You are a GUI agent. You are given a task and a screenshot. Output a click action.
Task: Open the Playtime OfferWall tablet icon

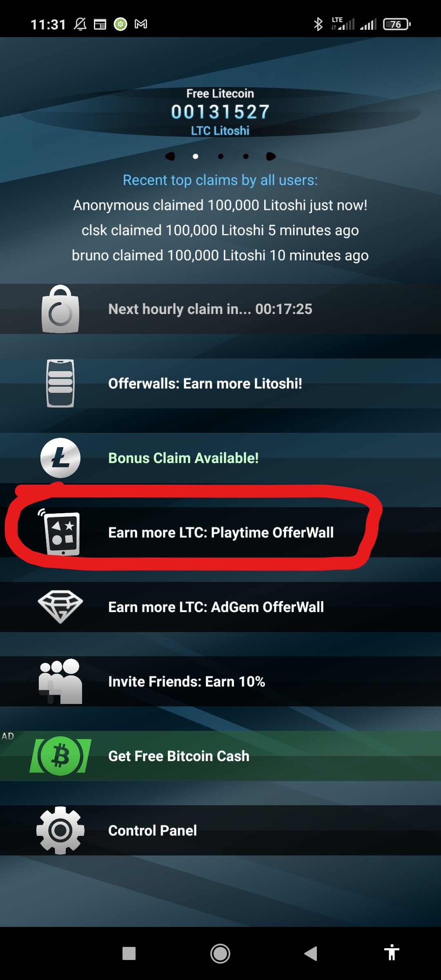coord(60,532)
